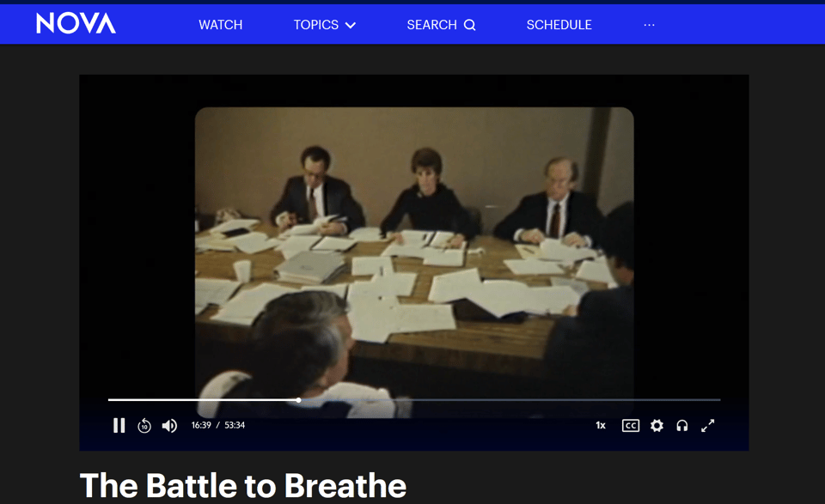The width and height of the screenshot is (825, 504).
Task: Click the 16:39 elapsed time display
Action: click(201, 425)
